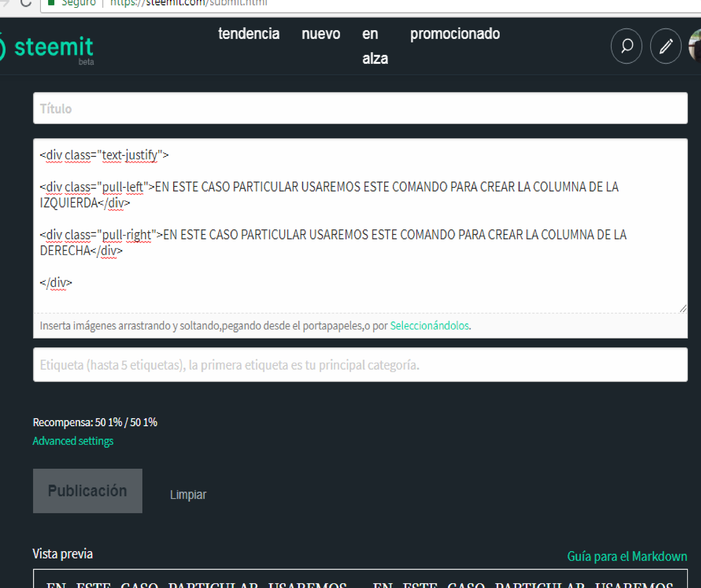Click the Publicación button
This screenshot has width=701, height=588.
pyautogui.click(x=87, y=491)
